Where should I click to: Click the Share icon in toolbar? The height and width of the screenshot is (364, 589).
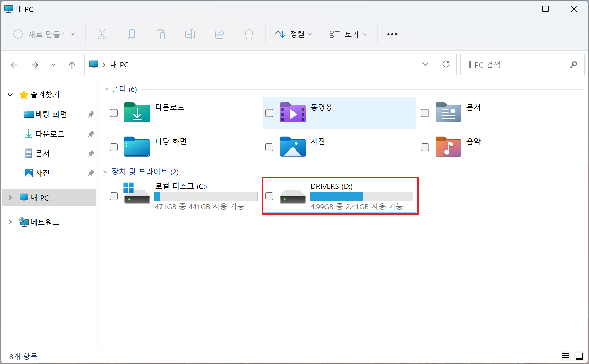click(x=220, y=34)
